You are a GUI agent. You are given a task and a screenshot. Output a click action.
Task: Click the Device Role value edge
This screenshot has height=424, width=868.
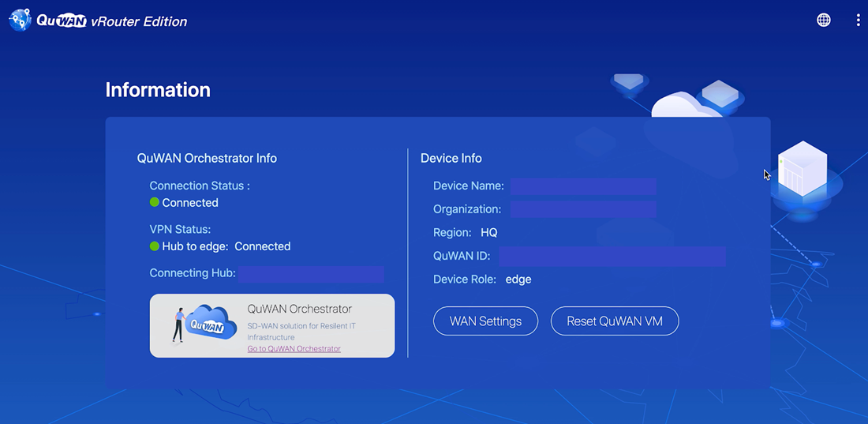click(518, 280)
